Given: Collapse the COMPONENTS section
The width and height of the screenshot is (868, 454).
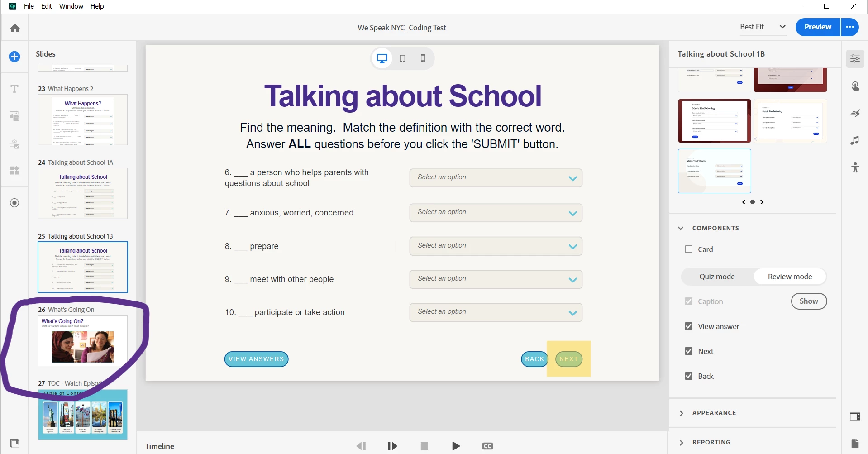Looking at the screenshot, I should tap(681, 228).
